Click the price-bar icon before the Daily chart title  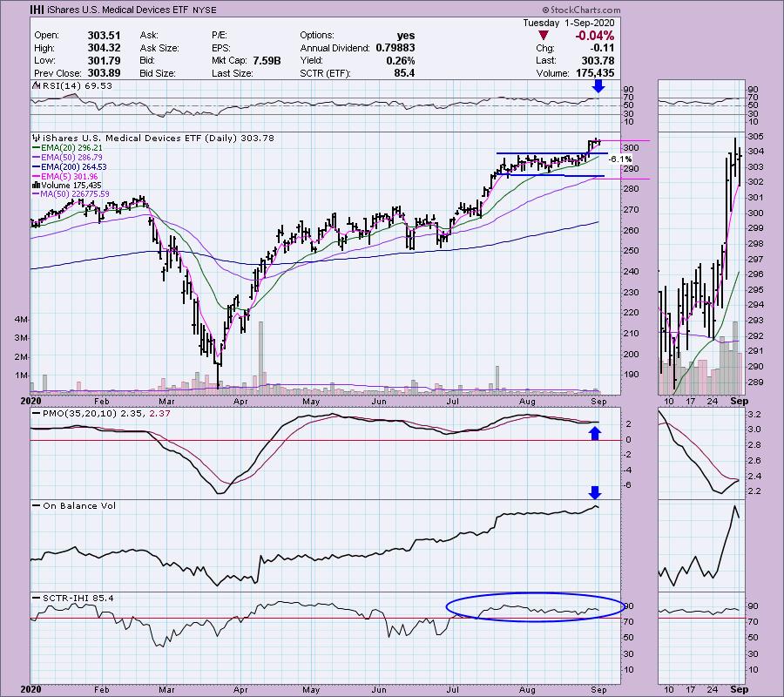(x=36, y=138)
